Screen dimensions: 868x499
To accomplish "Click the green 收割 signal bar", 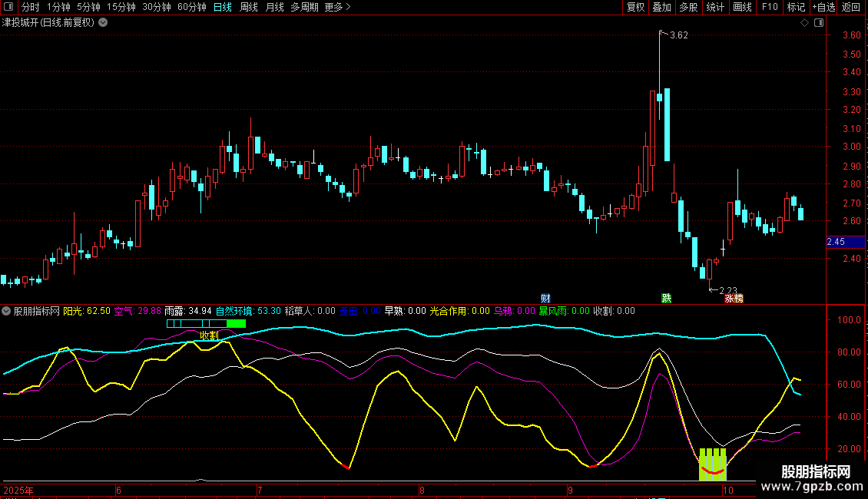I will point(236,324).
